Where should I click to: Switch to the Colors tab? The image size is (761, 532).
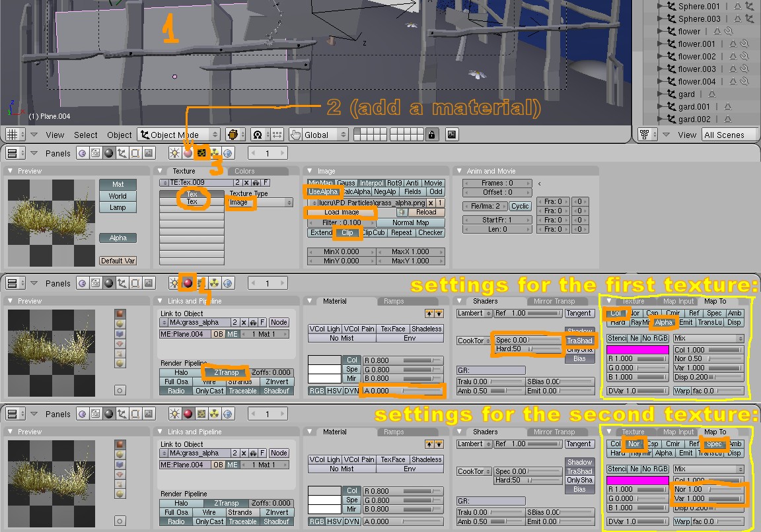(x=244, y=171)
